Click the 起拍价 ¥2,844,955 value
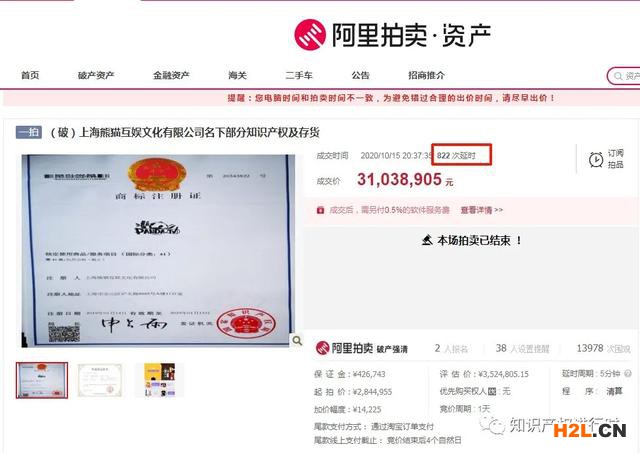Viewport: 640px width, 453px height. tap(372, 392)
